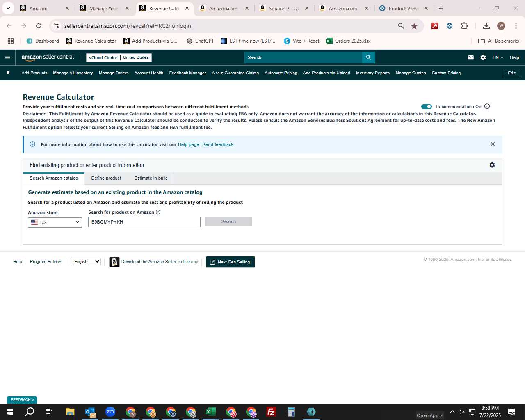Open a new browser tab
The width and height of the screenshot is (525, 420).
[441, 8]
